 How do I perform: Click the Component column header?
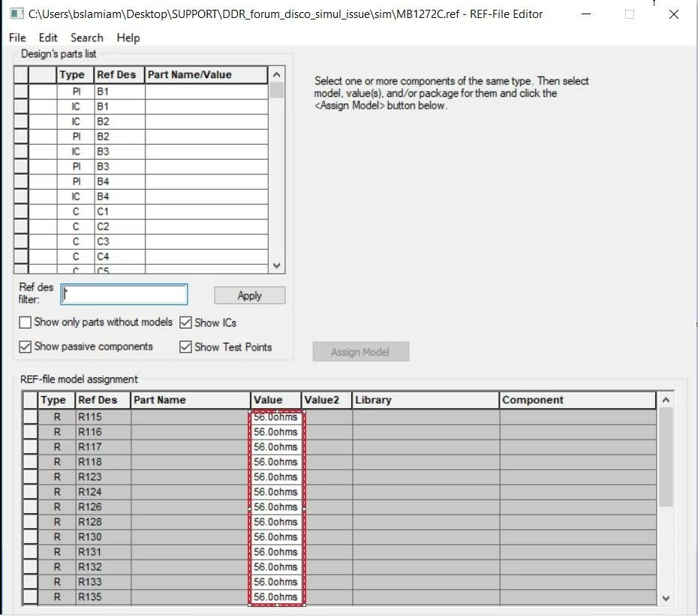click(577, 400)
